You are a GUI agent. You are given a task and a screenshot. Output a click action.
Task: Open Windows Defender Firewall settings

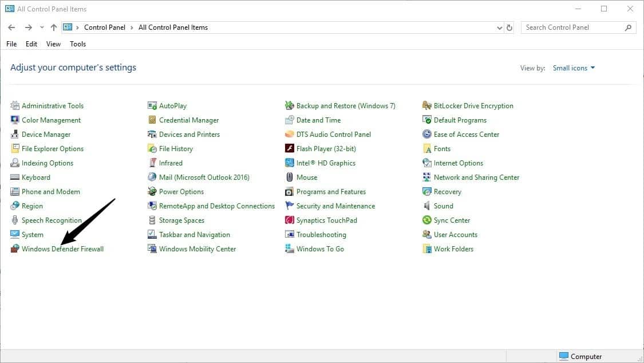63,248
